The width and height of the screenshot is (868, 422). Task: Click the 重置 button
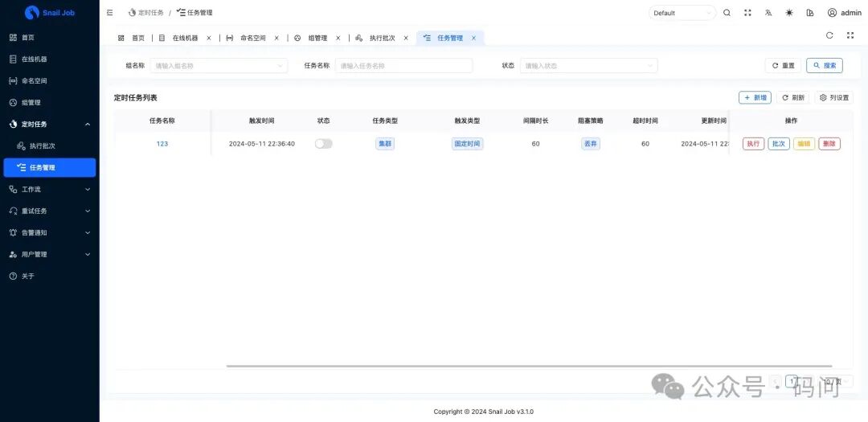pyautogui.click(x=783, y=65)
